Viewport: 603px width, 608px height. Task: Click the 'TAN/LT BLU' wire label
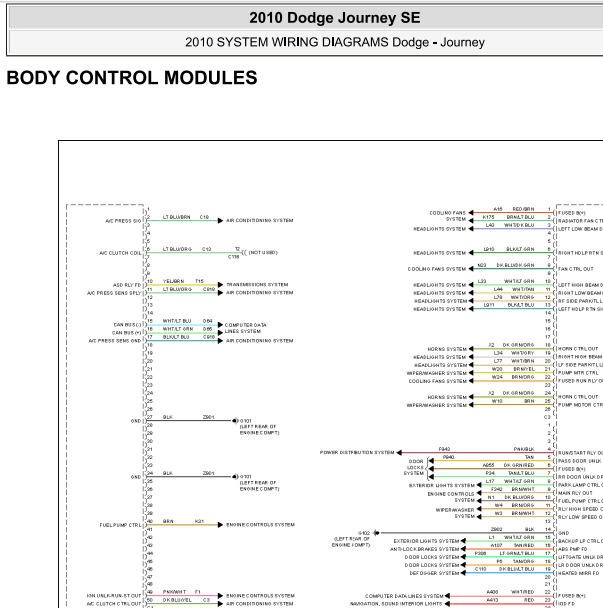(521, 473)
